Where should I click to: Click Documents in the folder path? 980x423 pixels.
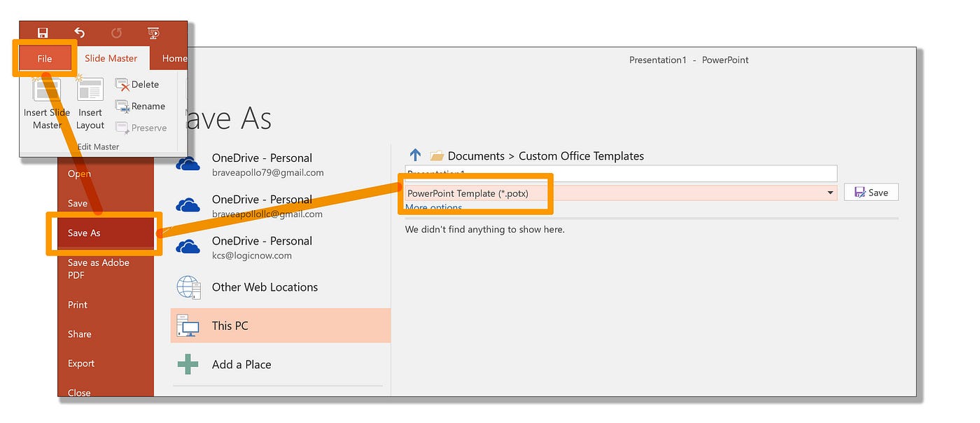(476, 156)
